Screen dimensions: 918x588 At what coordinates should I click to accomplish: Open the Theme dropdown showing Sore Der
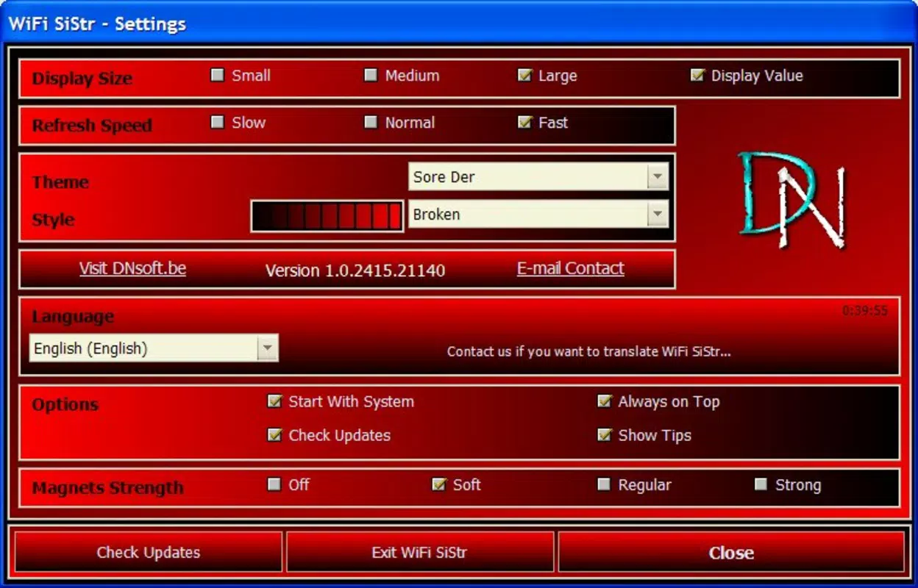[538, 177]
